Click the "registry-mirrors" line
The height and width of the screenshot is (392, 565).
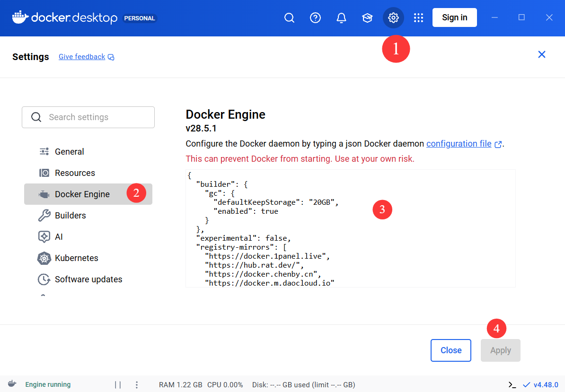pyautogui.click(x=241, y=247)
